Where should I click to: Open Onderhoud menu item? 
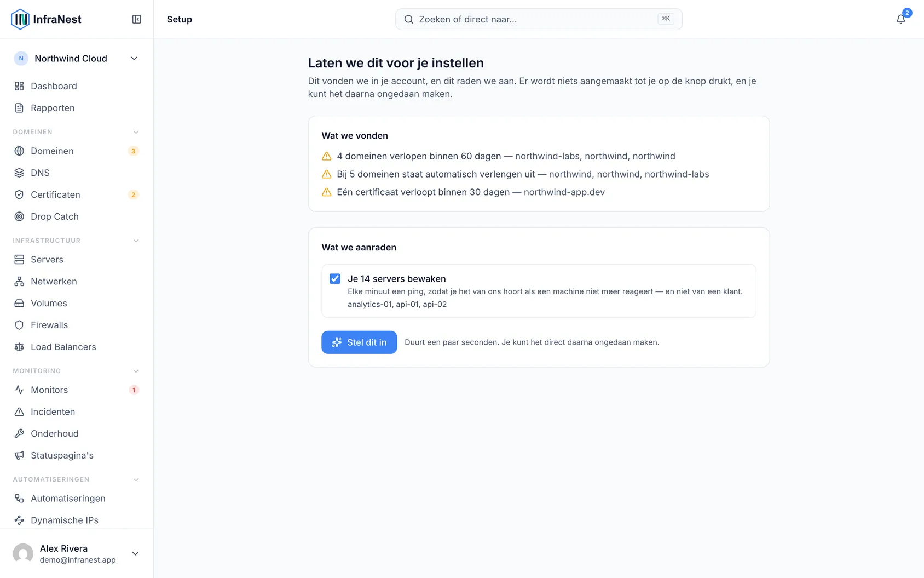click(77, 433)
